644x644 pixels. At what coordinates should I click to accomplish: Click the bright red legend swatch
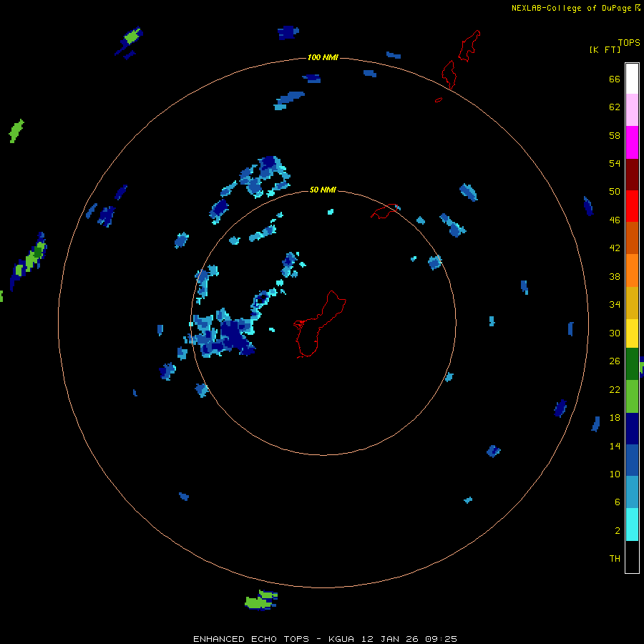click(x=632, y=206)
